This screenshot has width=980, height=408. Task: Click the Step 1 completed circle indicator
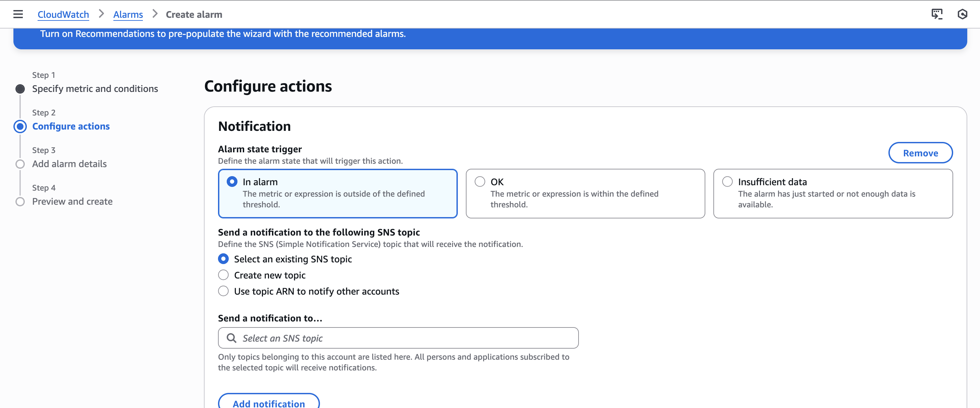coord(20,89)
